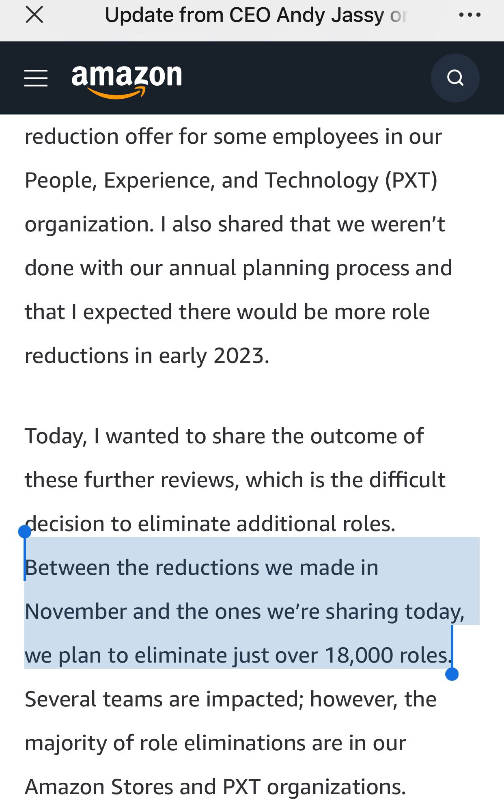504x812 pixels.
Task: Open search with the magnifier icon
Action: 455,78
